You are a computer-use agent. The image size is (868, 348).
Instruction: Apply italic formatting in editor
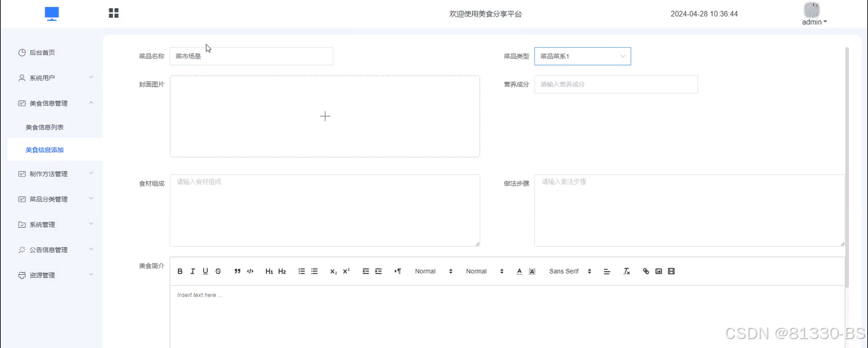[193, 271]
